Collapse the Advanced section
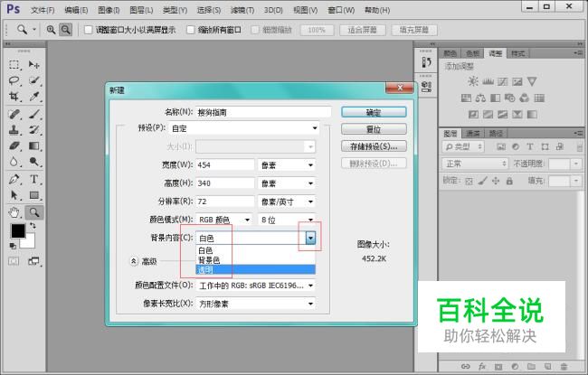 click(134, 261)
